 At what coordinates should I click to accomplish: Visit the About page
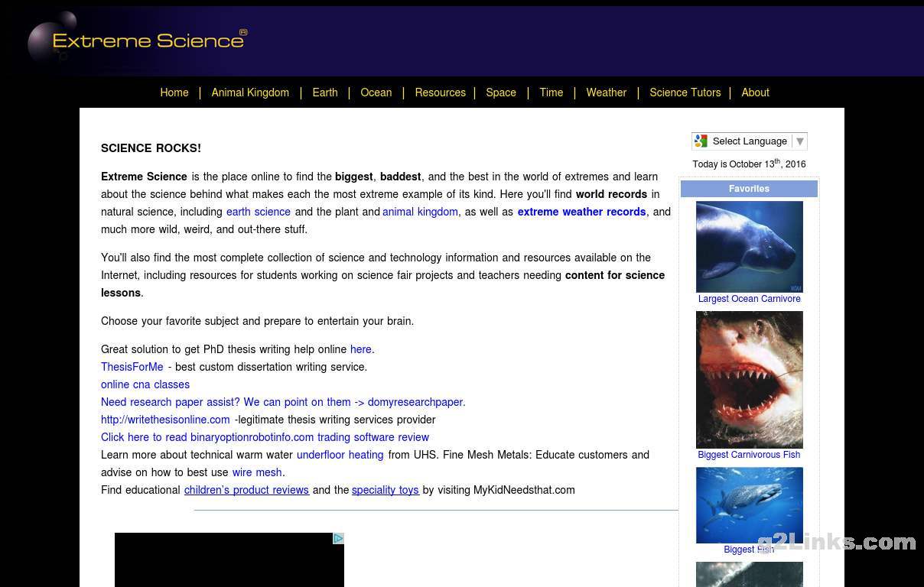(755, 92)
